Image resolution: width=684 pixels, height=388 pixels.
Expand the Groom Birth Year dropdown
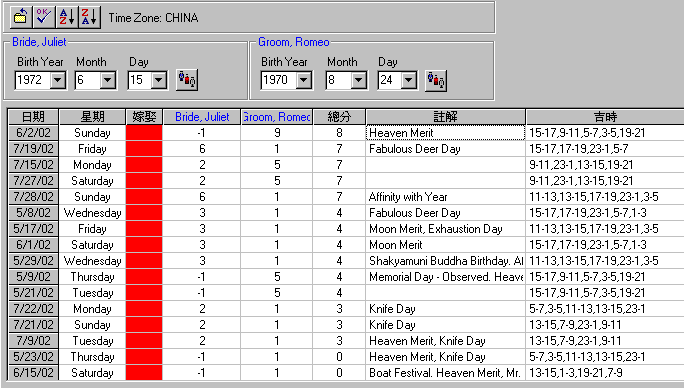tap(304, 80)
